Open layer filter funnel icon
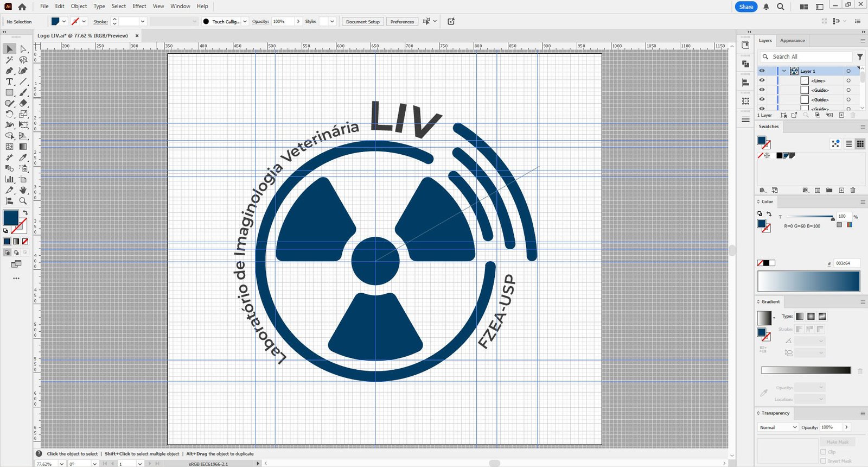The height and width of the screenshot is (467, 868). 860,56
